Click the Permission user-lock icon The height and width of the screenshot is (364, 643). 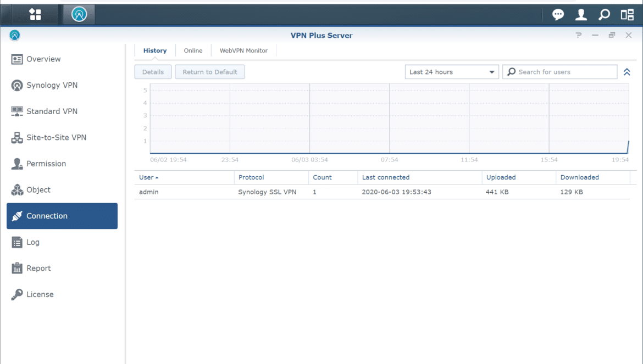tap(17, 164)
